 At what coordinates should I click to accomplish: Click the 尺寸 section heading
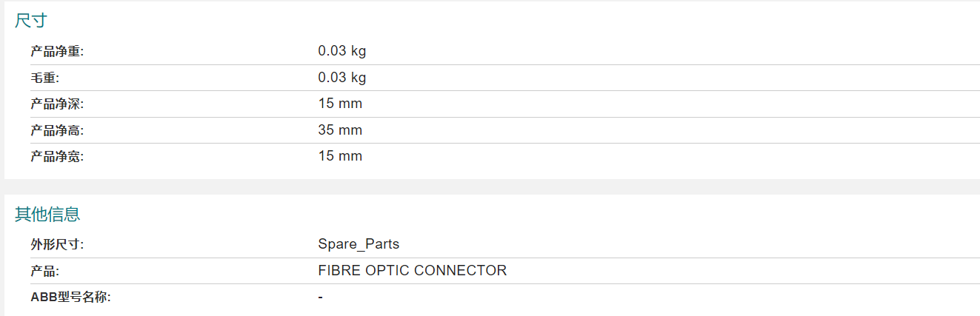[31, 21]
